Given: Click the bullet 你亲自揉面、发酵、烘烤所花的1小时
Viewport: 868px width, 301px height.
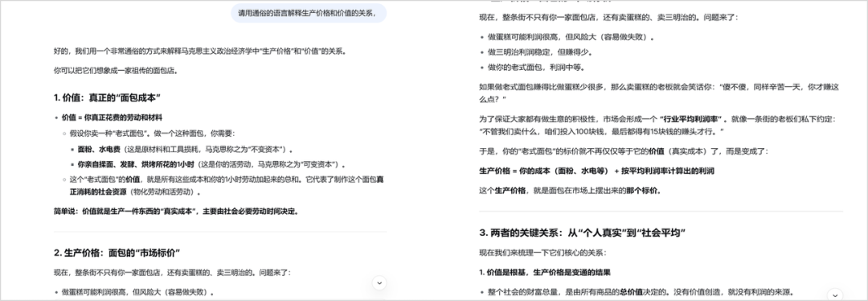Looking at the screenshot, I should [x=211, y=165].
